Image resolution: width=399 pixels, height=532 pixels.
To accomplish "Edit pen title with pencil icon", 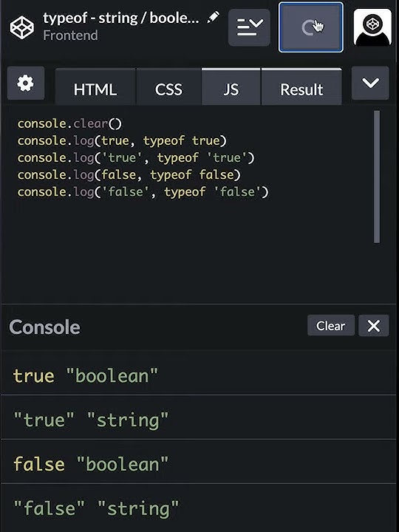I will point(213,17).
